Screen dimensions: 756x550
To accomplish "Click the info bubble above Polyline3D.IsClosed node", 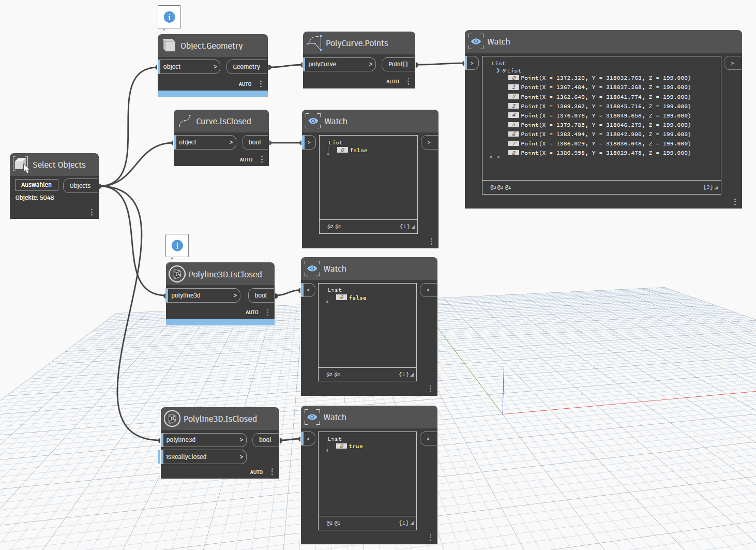I will coord(177,246).
